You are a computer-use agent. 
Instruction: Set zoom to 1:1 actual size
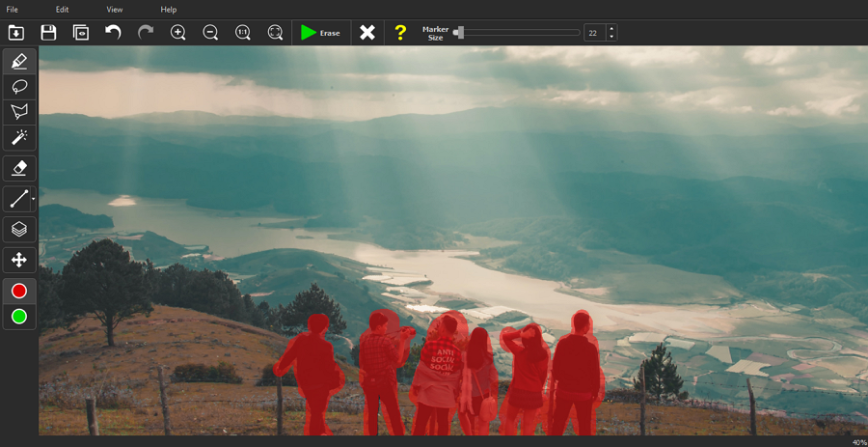pos(242,33)
